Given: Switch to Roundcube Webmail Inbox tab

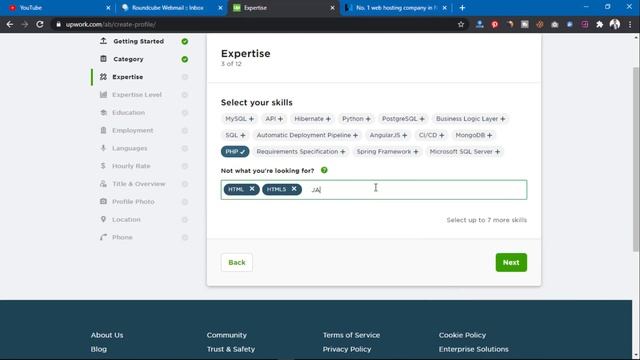Looking at the screenshot, I should (x=171, y=8).
